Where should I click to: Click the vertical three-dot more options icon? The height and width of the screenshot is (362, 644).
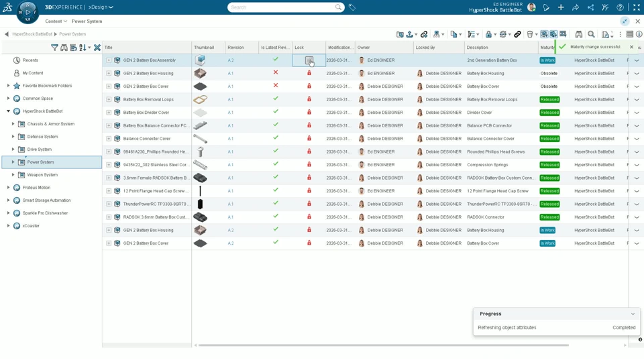coord(620,34)
